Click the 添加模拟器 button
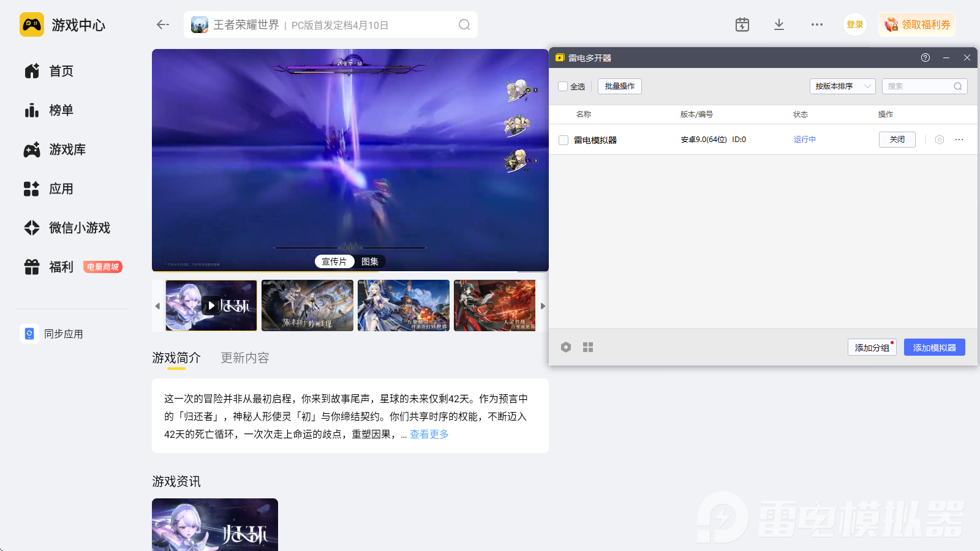 point(935,347)
